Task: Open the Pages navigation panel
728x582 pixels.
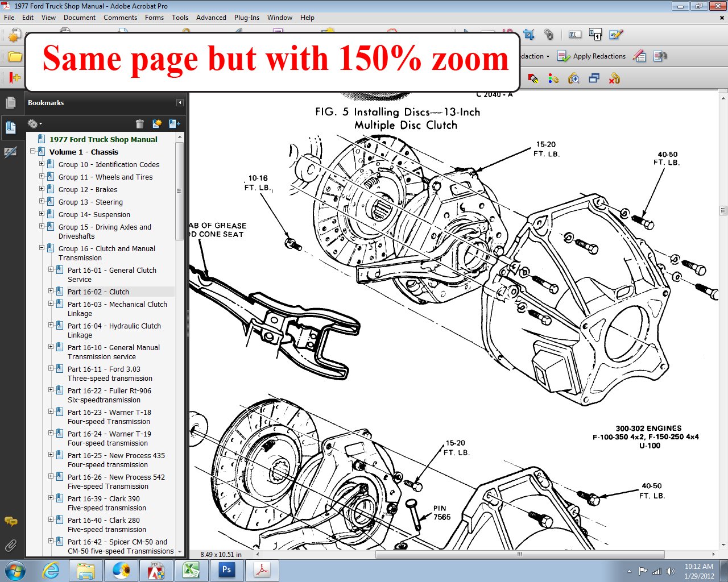Action: point(10,103)
